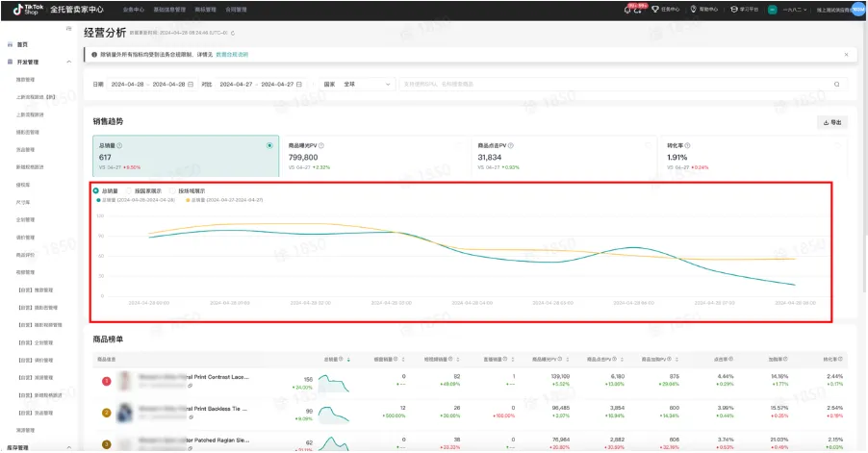Collapse the left sidebar with the fold icon
The width and height of the screenshot is (868, 453).
(x=68, y=28)
